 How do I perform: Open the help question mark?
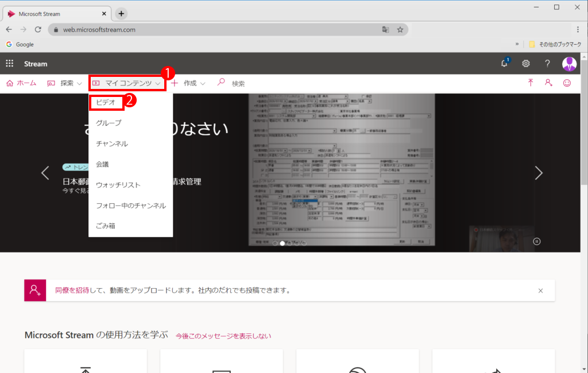[547, 64]
